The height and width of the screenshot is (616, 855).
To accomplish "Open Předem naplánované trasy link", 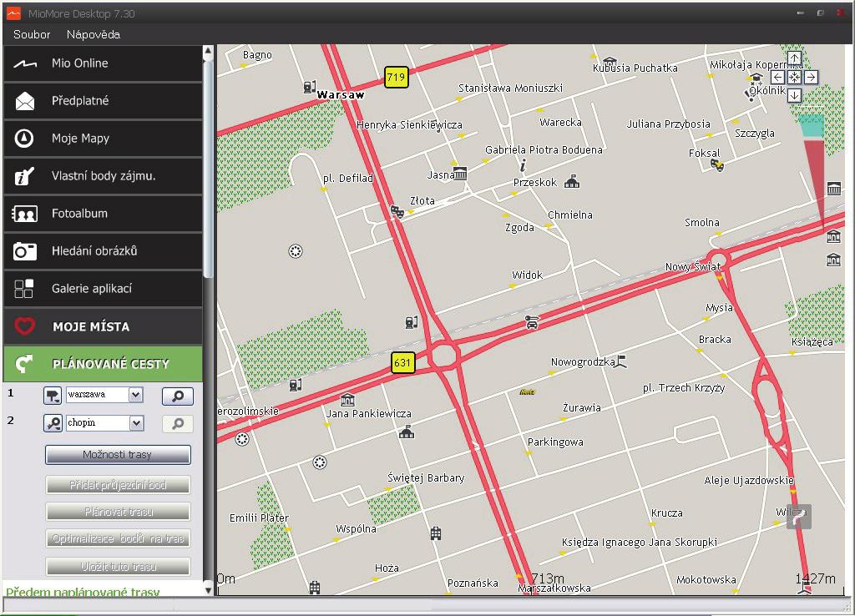I will [83, 591].
